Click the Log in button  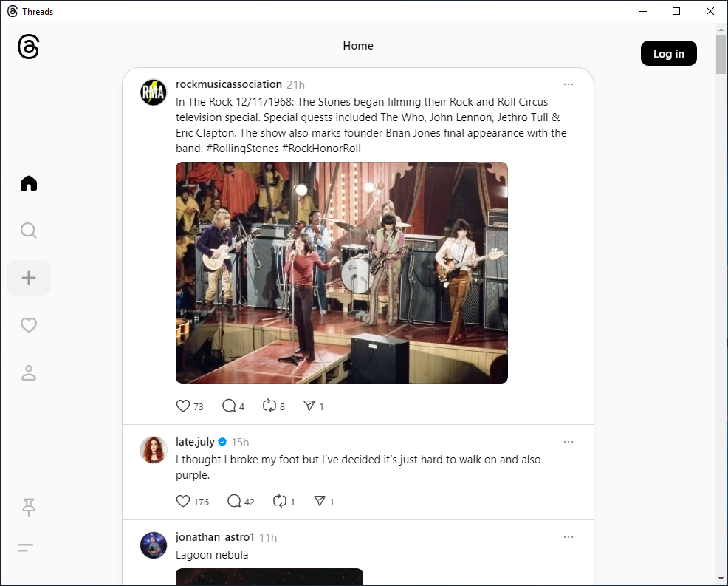click(x=668, y=53)
